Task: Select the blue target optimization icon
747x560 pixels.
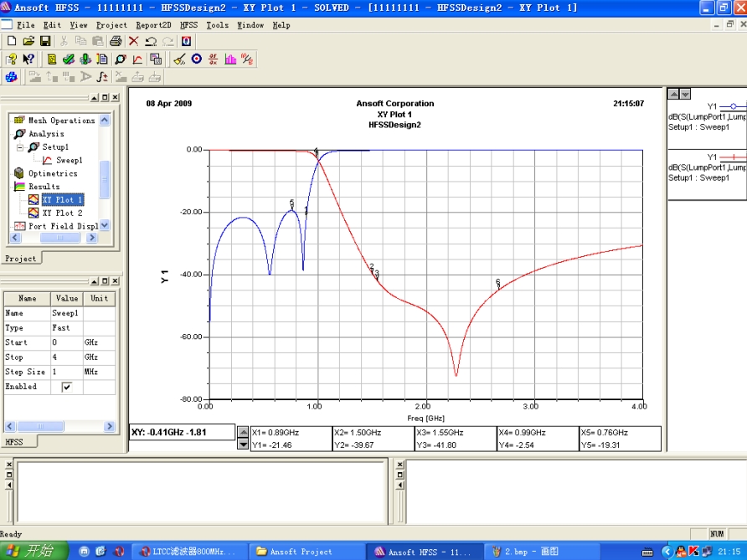Action: click(196, 59)
